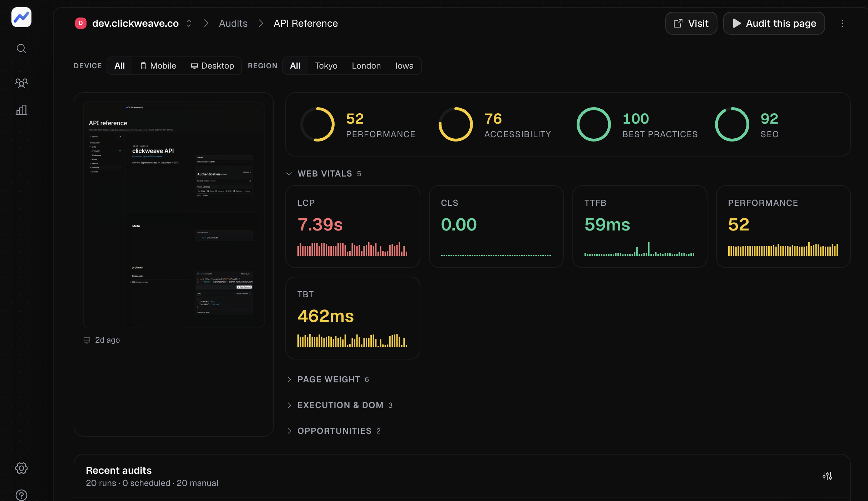Click the Performance score gauge ring

[x=317, y=124]
